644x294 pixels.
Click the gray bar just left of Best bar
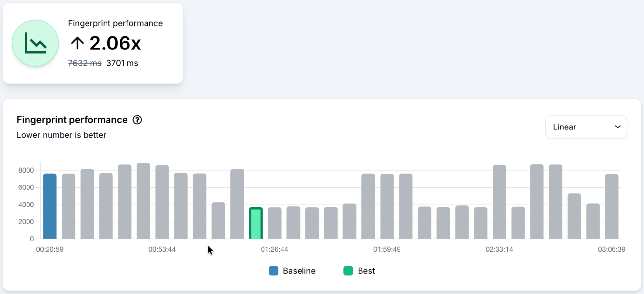pyautogui.click(x=237, y=204)
